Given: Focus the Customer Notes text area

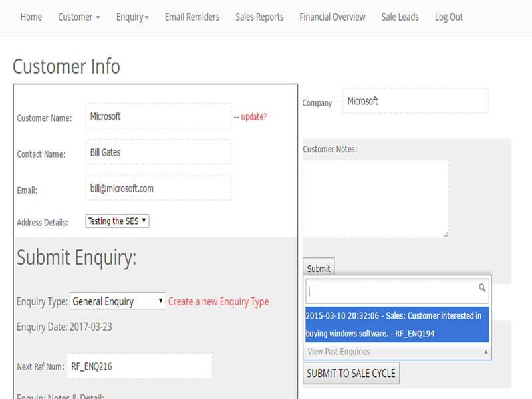Looking at the screenshot, I should [x=376, y=198].
